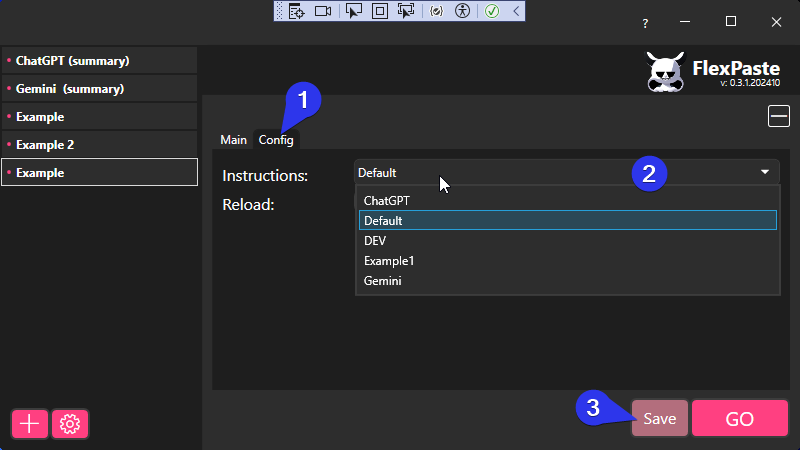
Task: Toggle the display layout adorners icon
Action: pyautogui.click(x=379, y=11)
